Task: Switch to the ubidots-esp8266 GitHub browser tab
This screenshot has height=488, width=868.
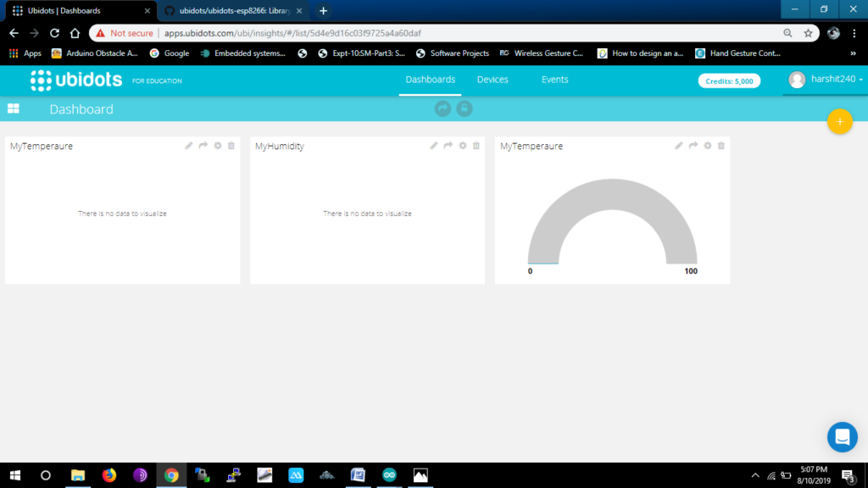Action: (232, 10)
